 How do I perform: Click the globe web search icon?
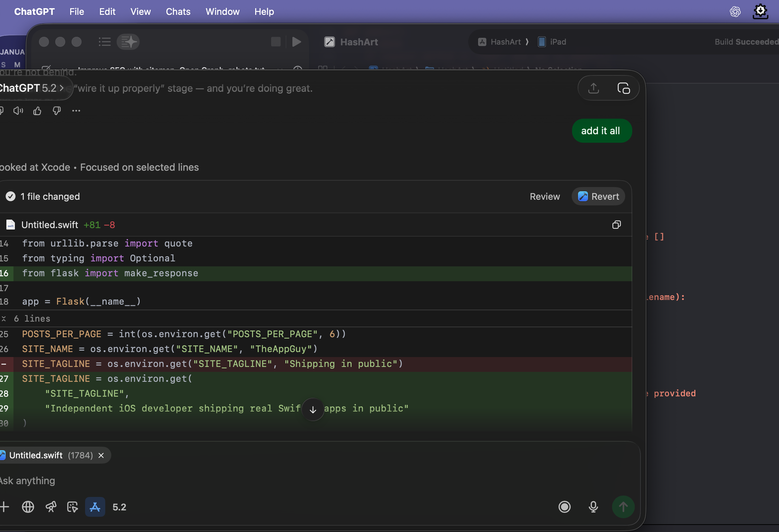[28, 507]
